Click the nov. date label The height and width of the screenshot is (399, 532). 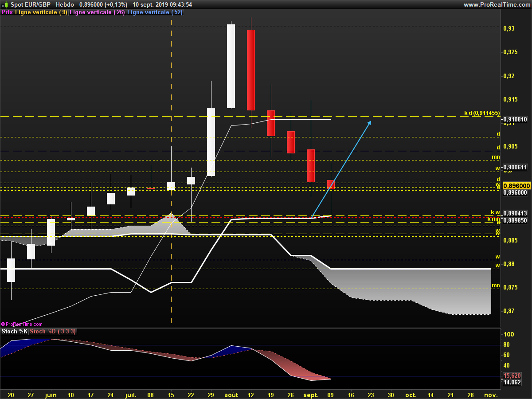coord(491,395)
